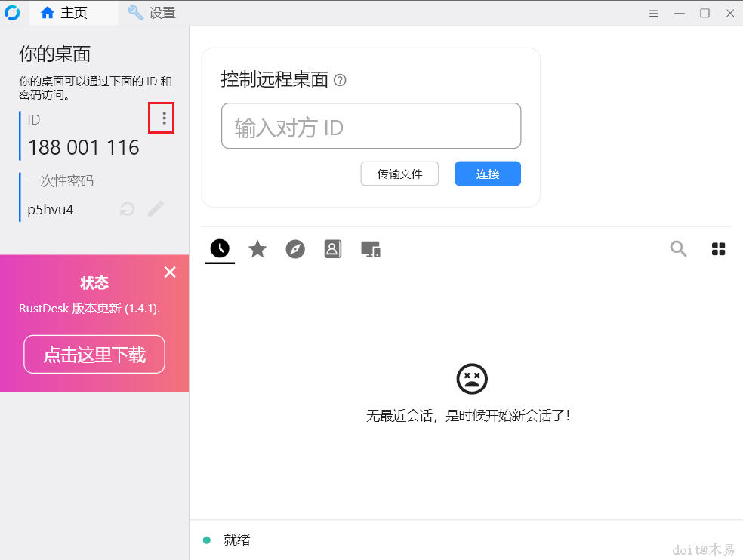Image resolution: width=743 pixels, height=560 pixels.
Task: Refresh the one-time password
Action: coord(126,208)
